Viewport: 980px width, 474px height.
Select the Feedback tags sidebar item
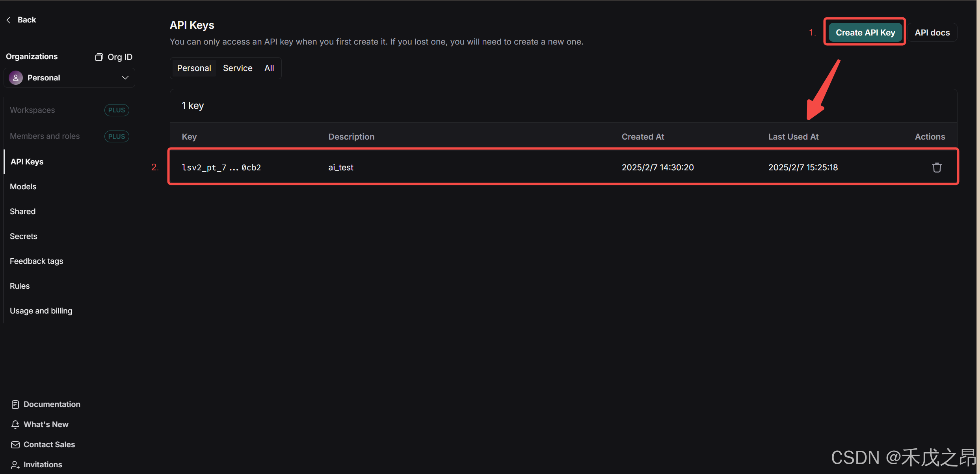(x=36, y=261)
